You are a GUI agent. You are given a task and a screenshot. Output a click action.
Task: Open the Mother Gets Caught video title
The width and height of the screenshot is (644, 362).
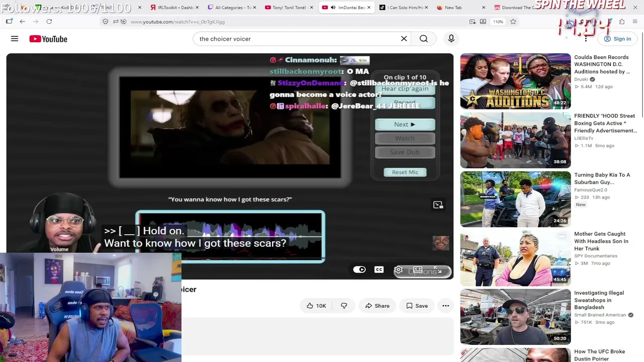[601, 241]
